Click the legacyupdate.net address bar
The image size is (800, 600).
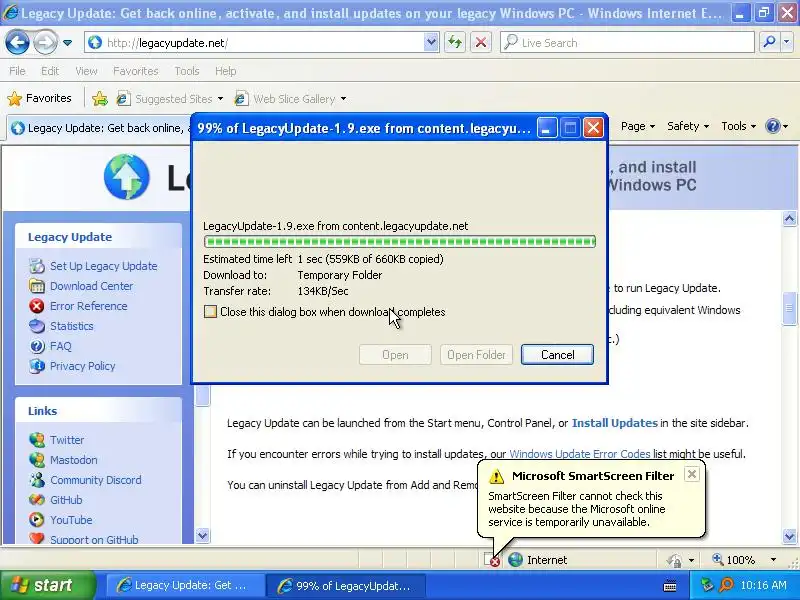255,43
